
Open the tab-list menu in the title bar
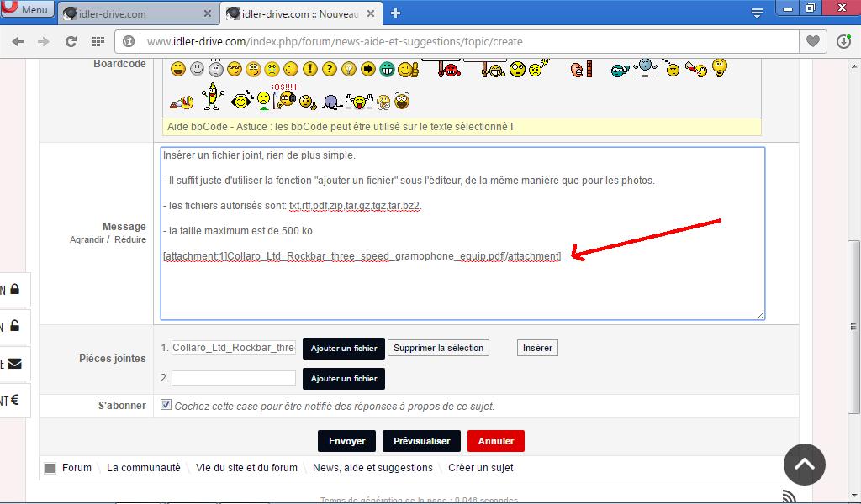[757, 12]
